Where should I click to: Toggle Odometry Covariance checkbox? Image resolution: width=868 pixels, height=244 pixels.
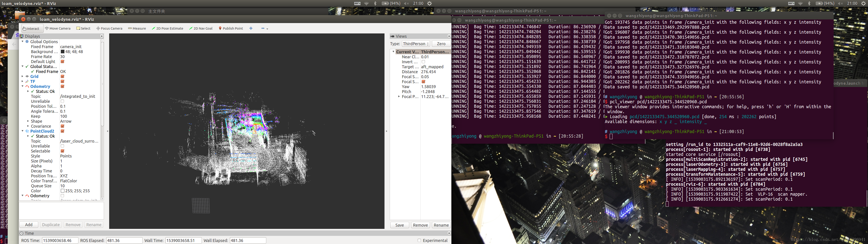pos(62,126)
